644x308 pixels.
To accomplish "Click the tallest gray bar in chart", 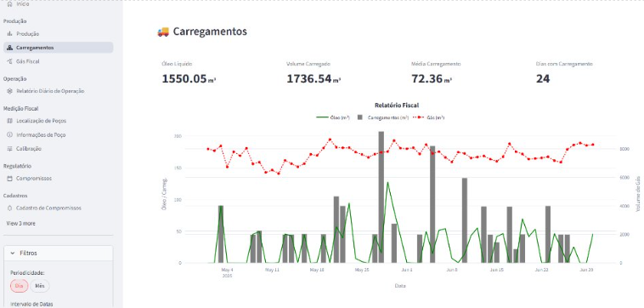I will coord(381,197).
